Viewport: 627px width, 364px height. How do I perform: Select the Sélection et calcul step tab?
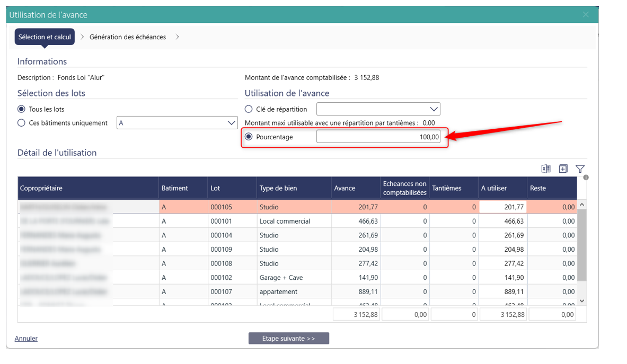tap(45, 37)
